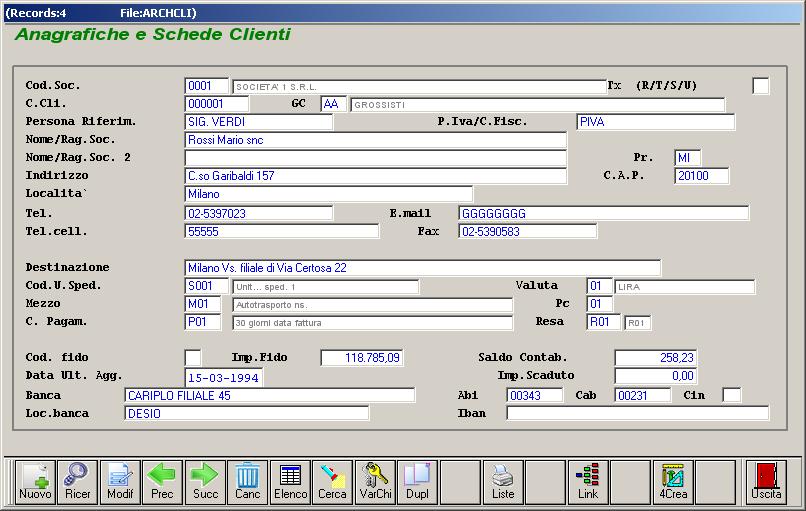This screenshot has height=511, width=806.
Task: Click the Pc field 01
Action: (599, 304)
